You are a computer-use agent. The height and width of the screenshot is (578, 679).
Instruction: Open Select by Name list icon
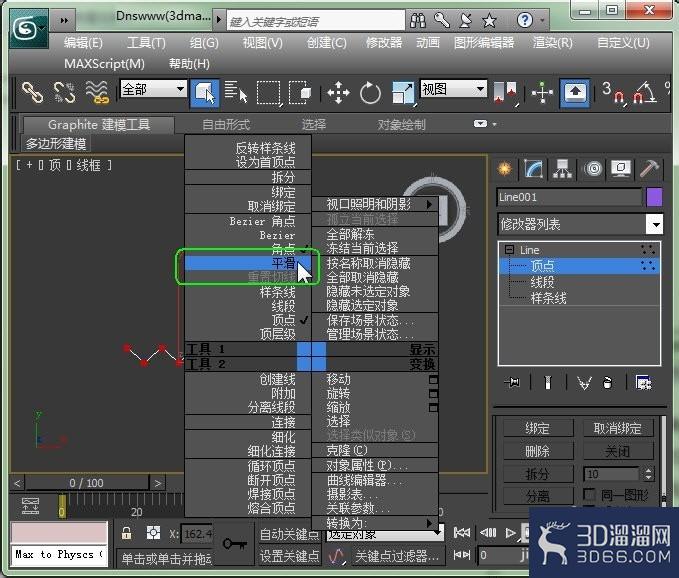236,92
